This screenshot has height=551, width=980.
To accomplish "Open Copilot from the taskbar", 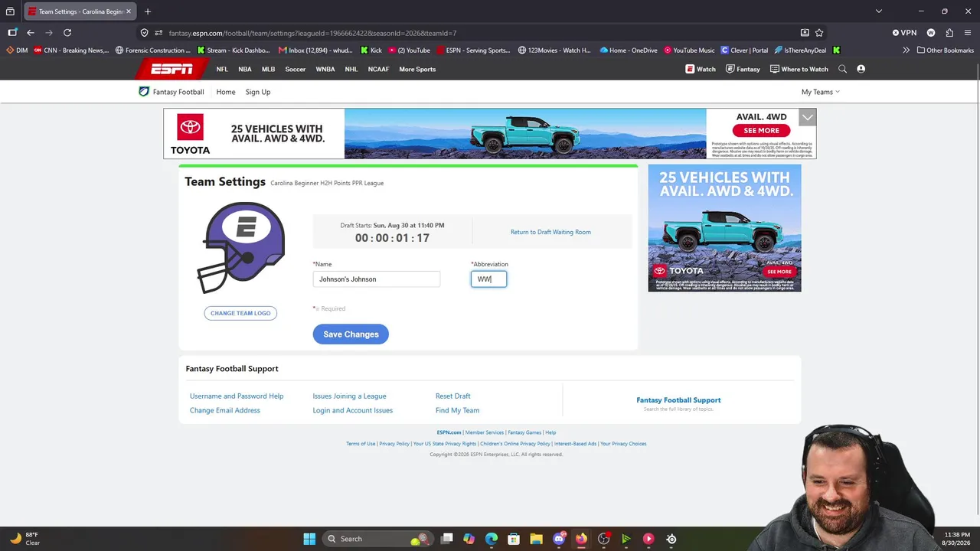I will click(x=469, y=539).
